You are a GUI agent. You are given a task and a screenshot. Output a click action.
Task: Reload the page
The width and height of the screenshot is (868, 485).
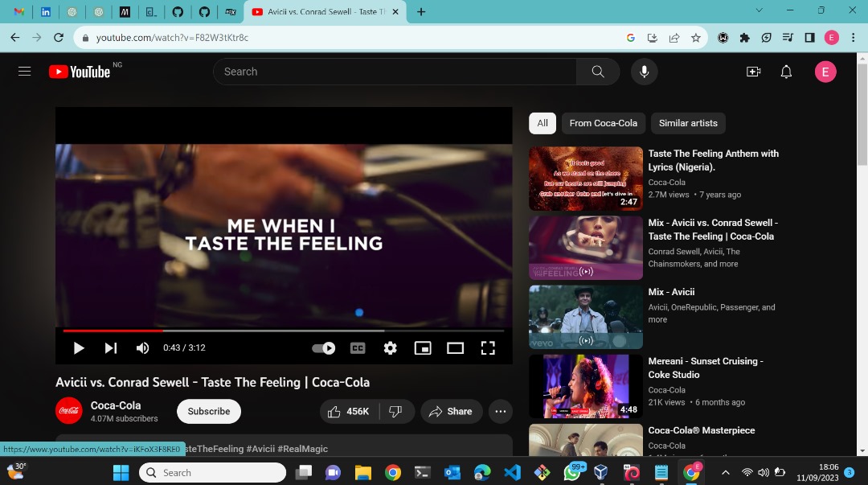(x=59, y=38)
